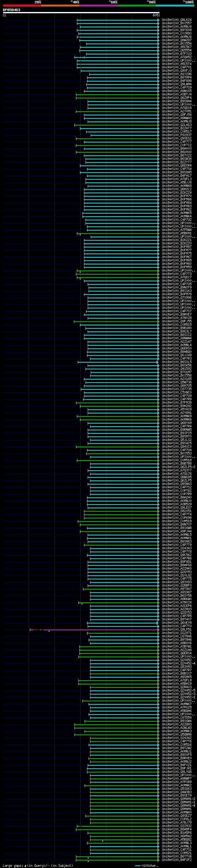Select label UniRef100_O22932
Viewport: 197px width, 868px height.
tap(177, 826)
